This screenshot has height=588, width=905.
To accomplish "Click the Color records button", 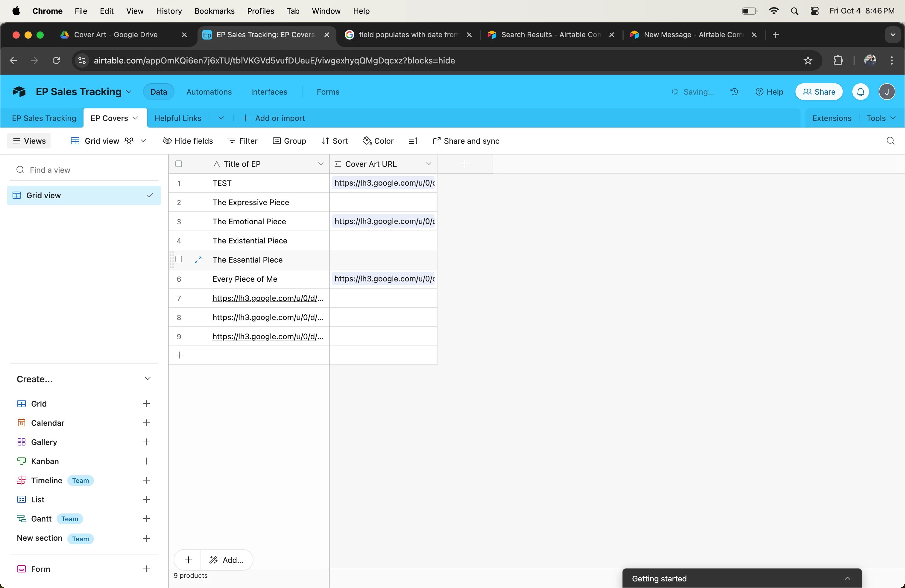I will click(378, 141).
